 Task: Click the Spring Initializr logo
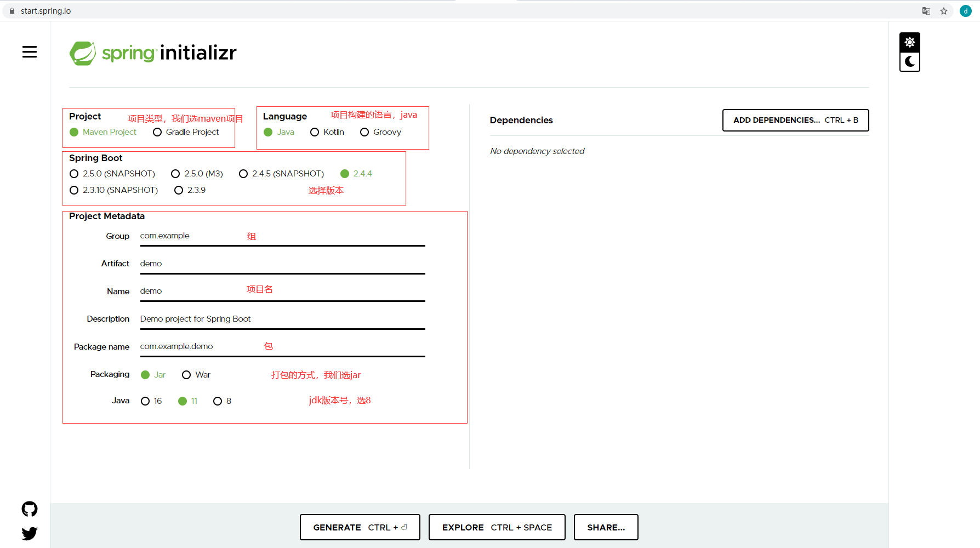pyautogui.click(x=153, y=53)
